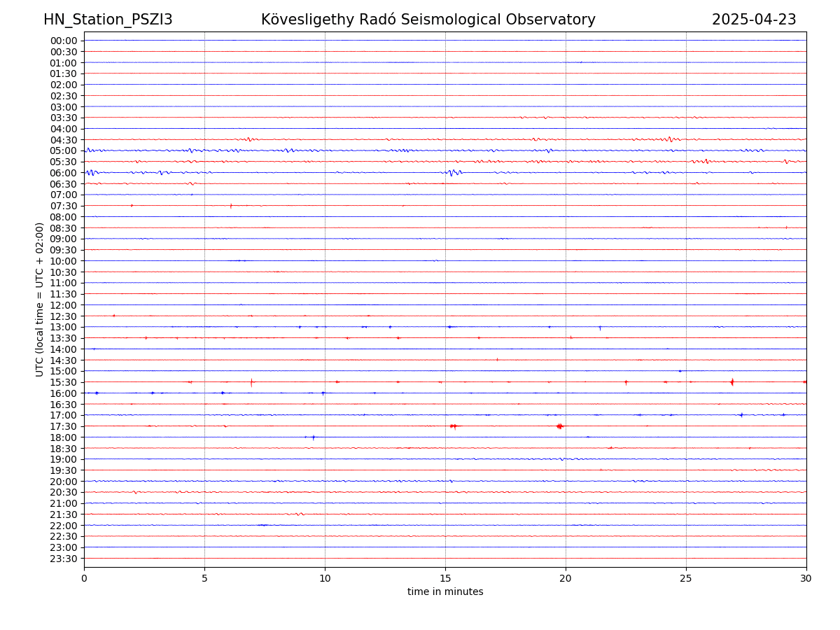Screen dimensions: 840x630
Task: Click the HN_Station_PSZI3 station label
Action: pos(108,20)
